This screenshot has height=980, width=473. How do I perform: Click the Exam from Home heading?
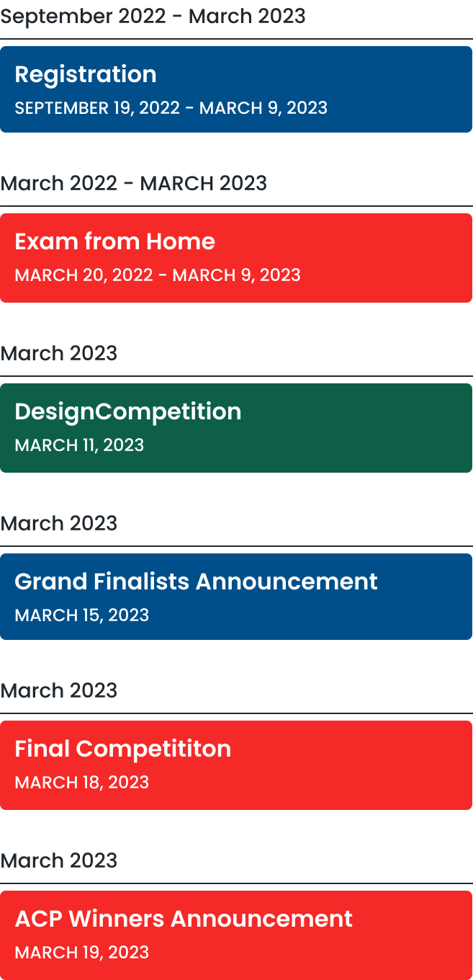[x=115, y=241]
